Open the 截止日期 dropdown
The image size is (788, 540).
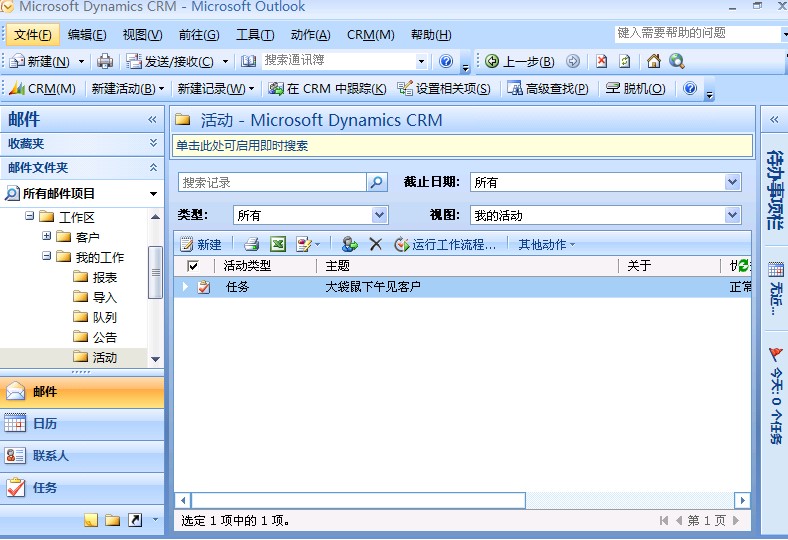pos(733,182)
